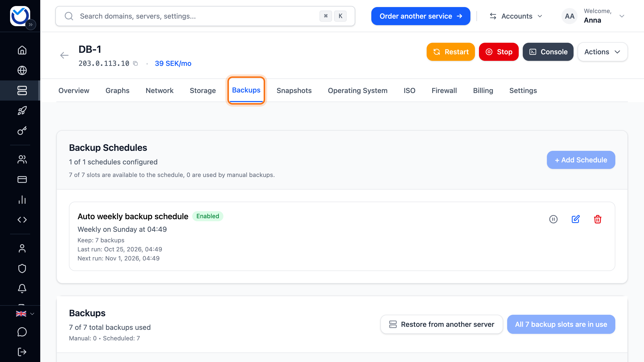Open the chat bubble support icon

pos(22,332)
